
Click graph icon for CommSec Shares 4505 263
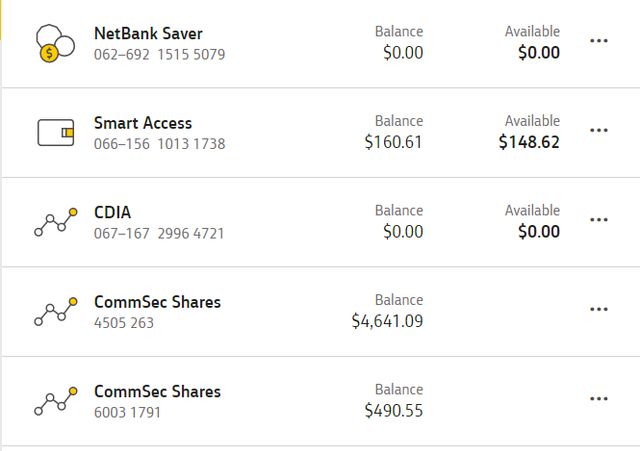pyautogui.click(x=56, y=311)
